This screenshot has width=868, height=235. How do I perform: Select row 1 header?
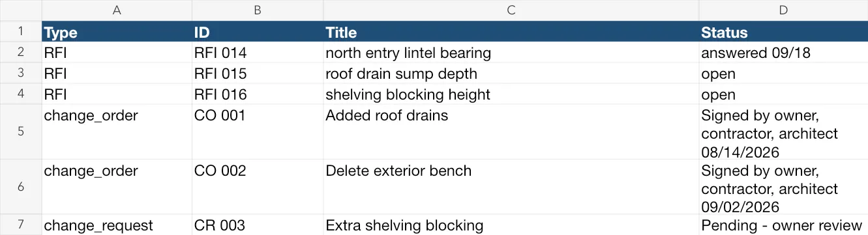point(21,31)
